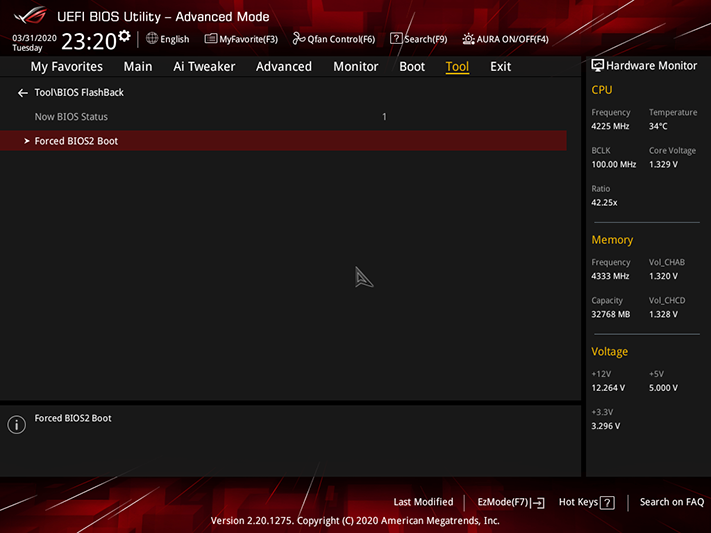
Task: Select the Tool tab
Action: (457, 67)
